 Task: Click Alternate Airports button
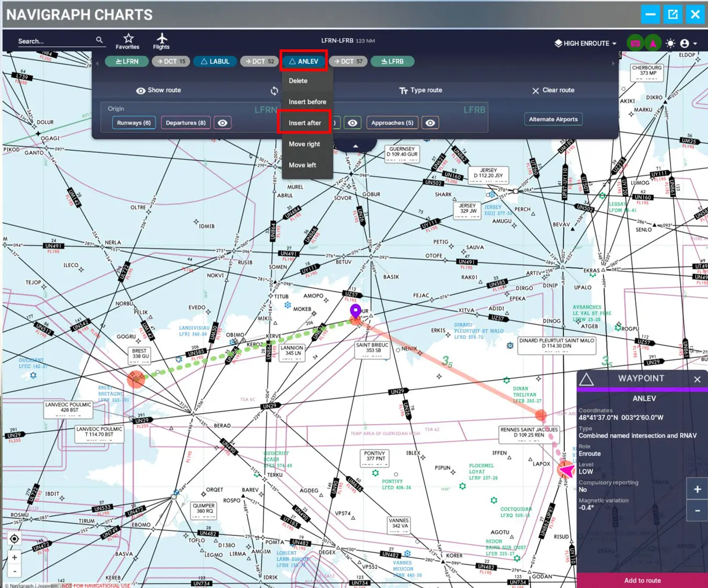tap(553, 119)
